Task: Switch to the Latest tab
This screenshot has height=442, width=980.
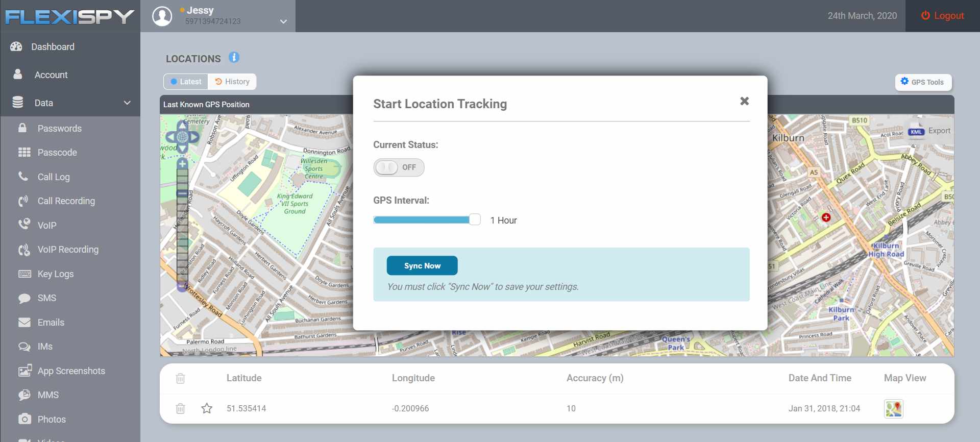Action: [x=186, y=82]
